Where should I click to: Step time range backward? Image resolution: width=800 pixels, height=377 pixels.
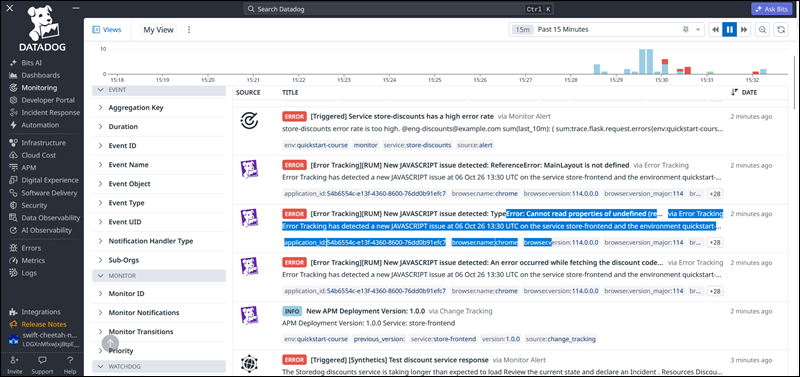(x=715, y=30)
